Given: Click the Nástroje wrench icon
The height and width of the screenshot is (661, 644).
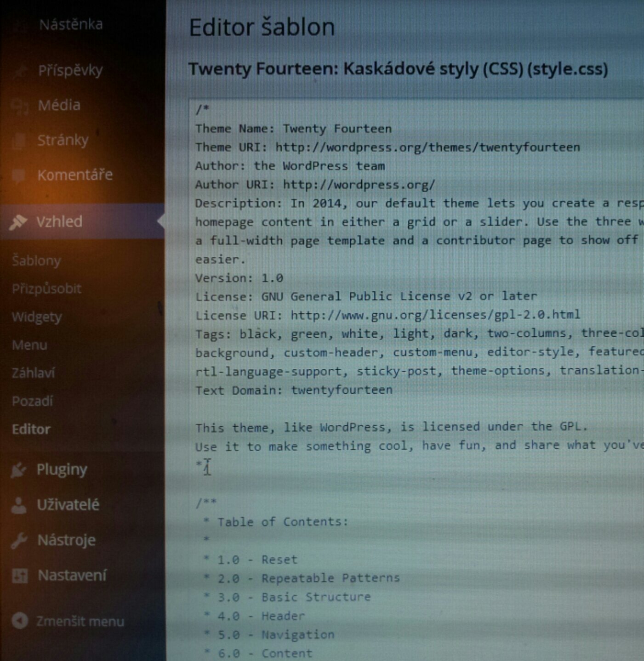Looking at the screenshot, I should click(x=19, y=541).
